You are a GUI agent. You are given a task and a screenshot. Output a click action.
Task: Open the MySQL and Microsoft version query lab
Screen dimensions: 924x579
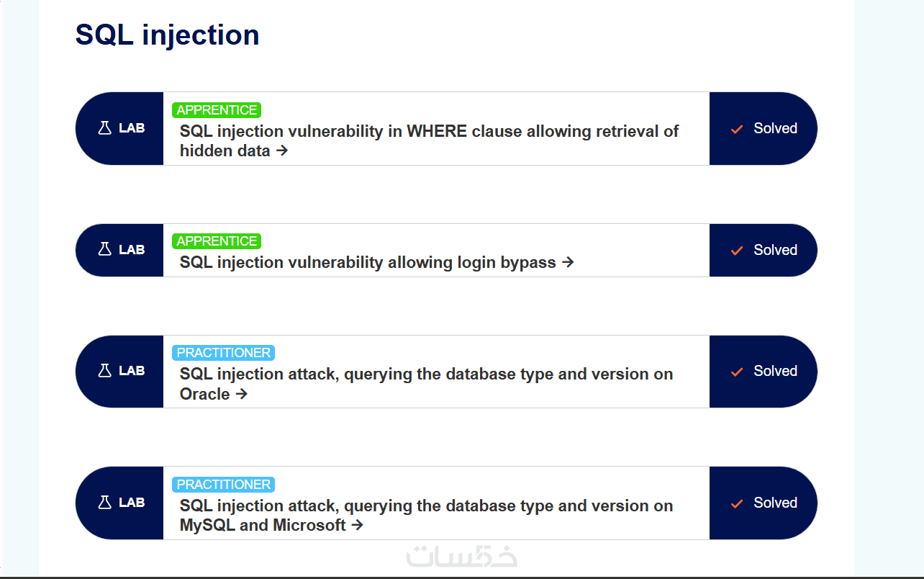click(426, 506)
